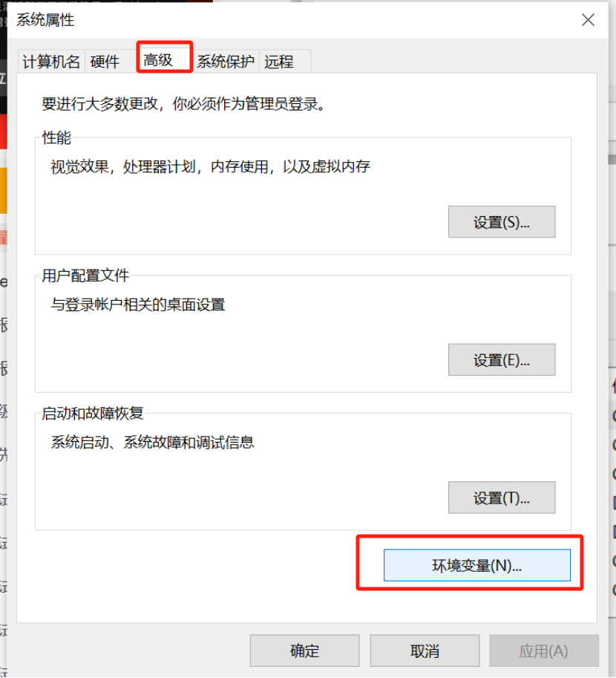Open user profiles 设置(E) button
Viewport: 616px width, 678px height.
pyautogui.click(x=502, y=360)
